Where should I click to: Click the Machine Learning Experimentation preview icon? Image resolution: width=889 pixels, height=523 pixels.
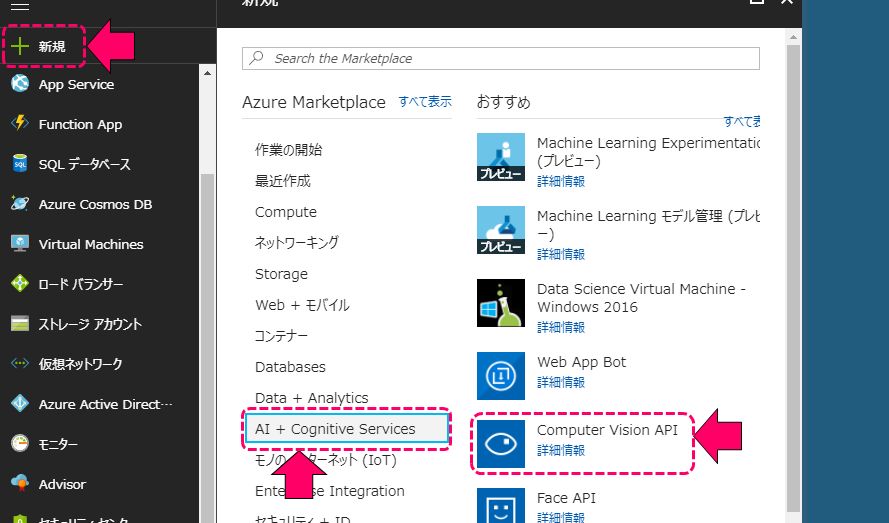[501, 157]
